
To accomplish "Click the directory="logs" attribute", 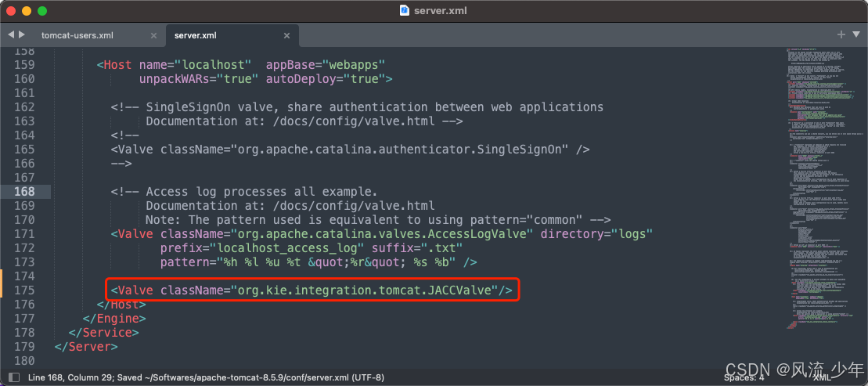I will 596,233.
